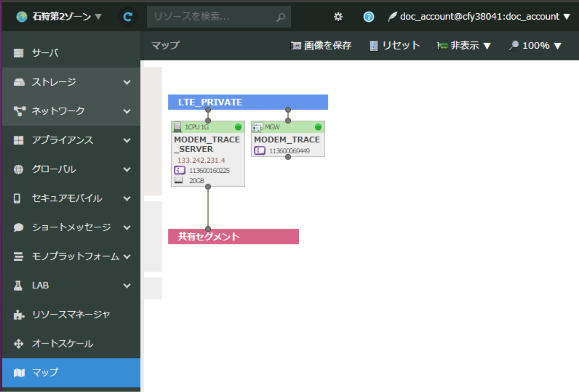Open サーバ in the sidebar
The width and height of the screenshot is (579, 392).
tap(45, 53)
